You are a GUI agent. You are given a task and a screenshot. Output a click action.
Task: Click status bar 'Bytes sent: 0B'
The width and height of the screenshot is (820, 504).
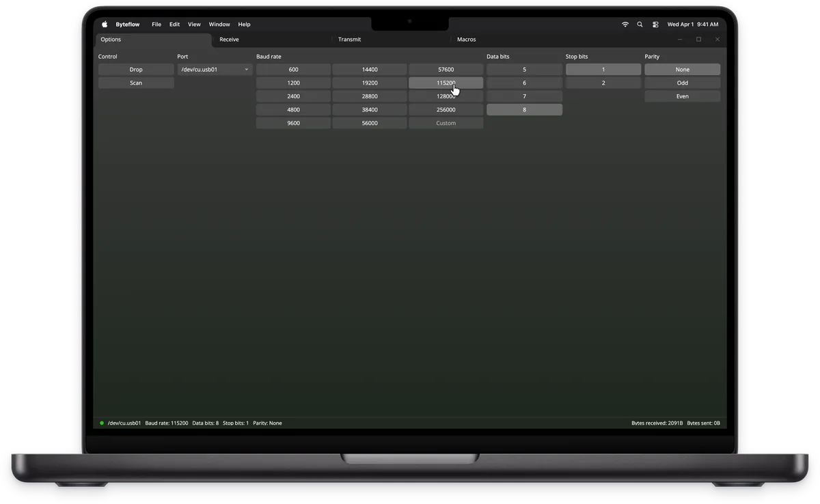click(703, 423)
